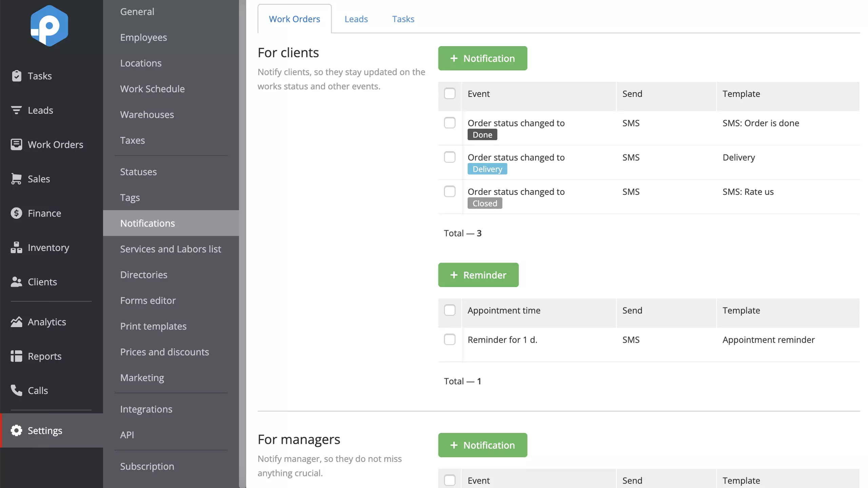
Task: Click the Clients icon in sidebar
Action: point(16,281)
